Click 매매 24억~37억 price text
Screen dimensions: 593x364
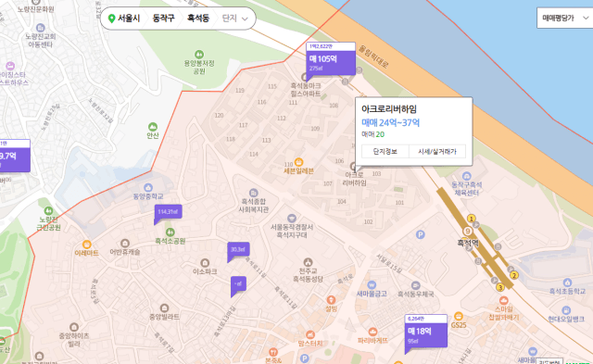[390, 123]
